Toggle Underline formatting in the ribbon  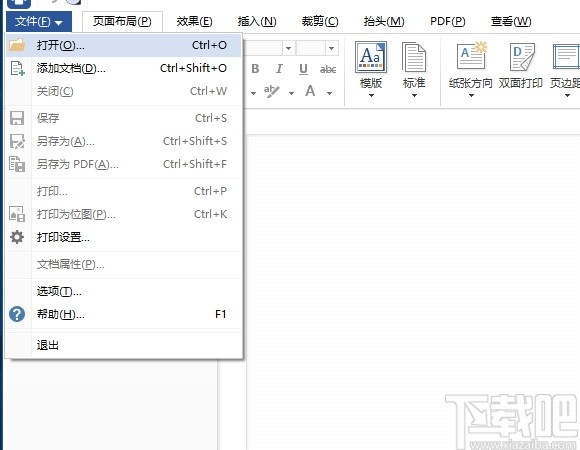tap(303, 69)
